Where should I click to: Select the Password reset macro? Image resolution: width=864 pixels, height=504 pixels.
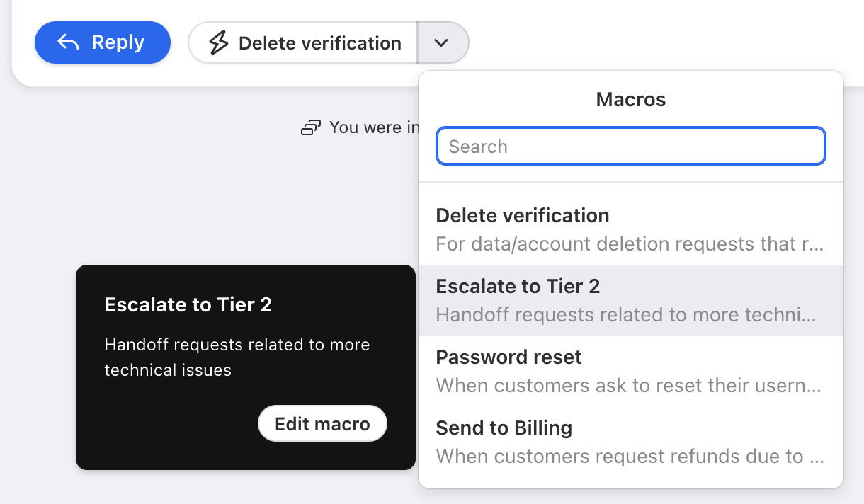pos(631,371)
